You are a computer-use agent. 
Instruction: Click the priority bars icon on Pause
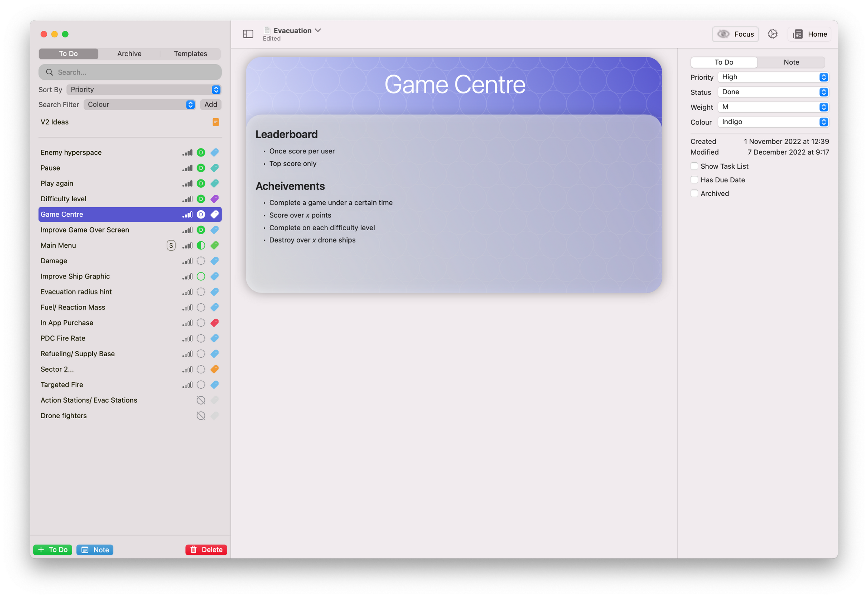click(x=187, y=168)
